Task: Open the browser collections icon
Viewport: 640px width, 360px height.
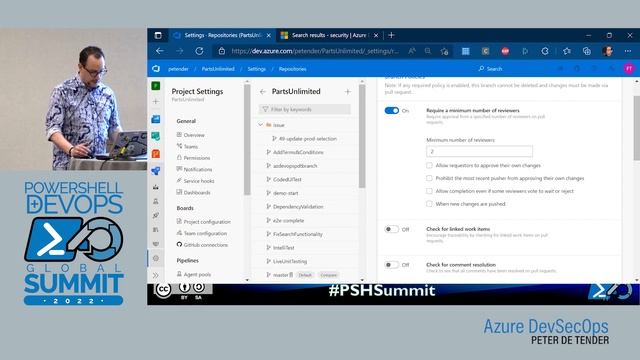Action: click(x=587, y=51)
